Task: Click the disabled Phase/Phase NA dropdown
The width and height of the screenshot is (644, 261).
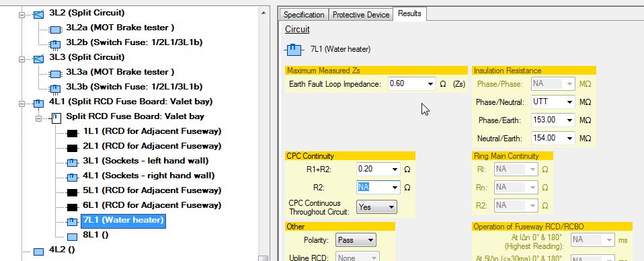Action: (x=553, y=84)
